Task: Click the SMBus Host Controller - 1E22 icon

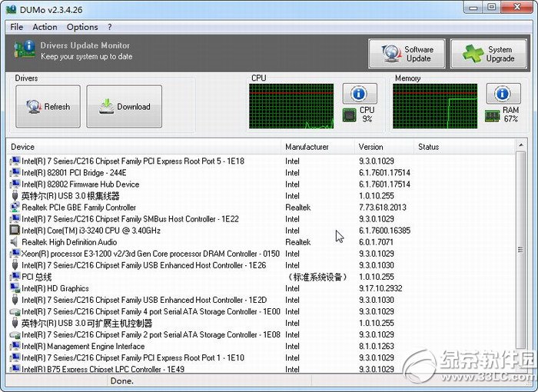Action: tap(15, 218)
